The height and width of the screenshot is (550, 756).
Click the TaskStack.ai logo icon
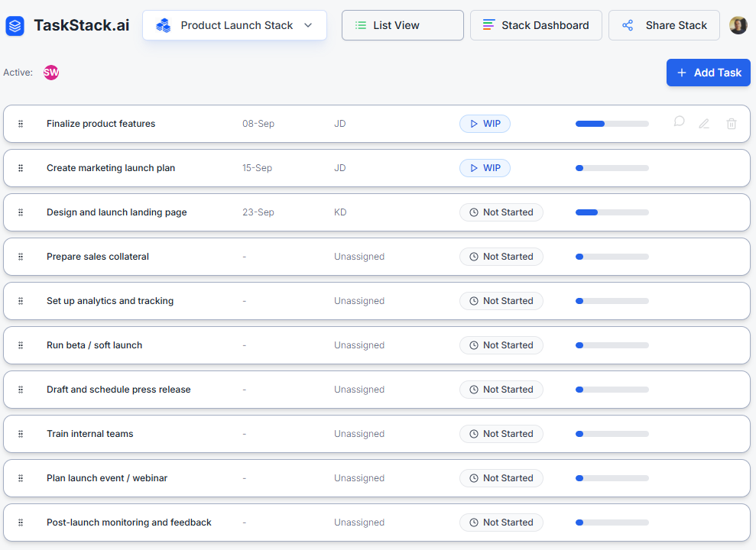point(15,26)
